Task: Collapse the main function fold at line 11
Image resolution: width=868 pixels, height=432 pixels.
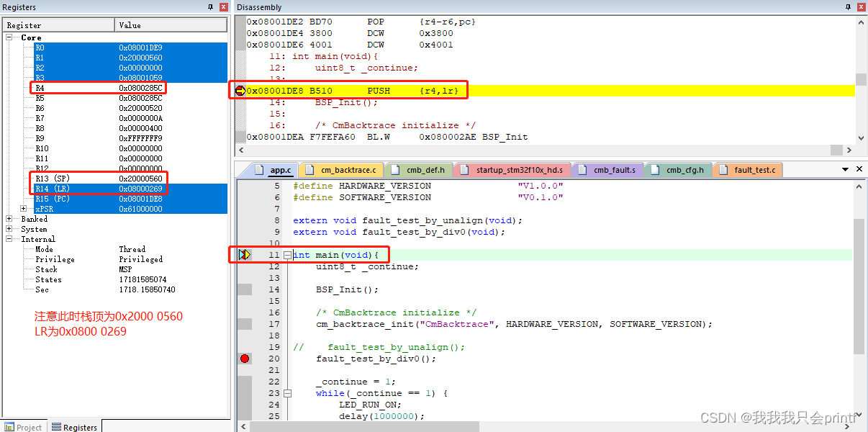Action: point(288,255)
